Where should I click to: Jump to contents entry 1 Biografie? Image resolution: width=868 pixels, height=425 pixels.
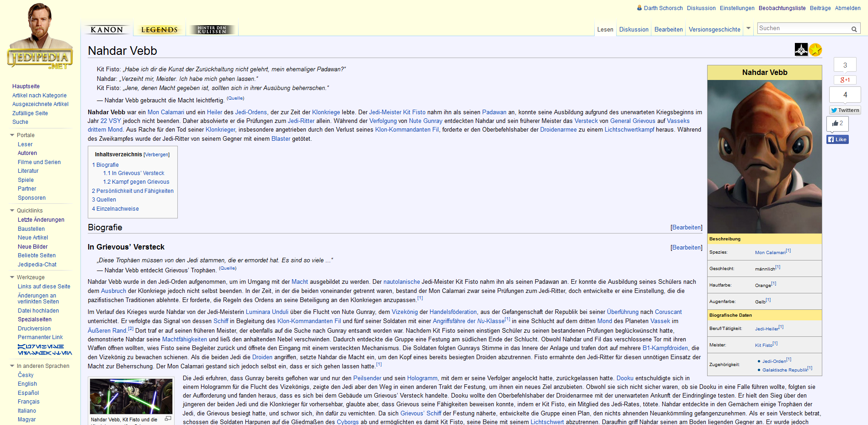coord(106,165)
